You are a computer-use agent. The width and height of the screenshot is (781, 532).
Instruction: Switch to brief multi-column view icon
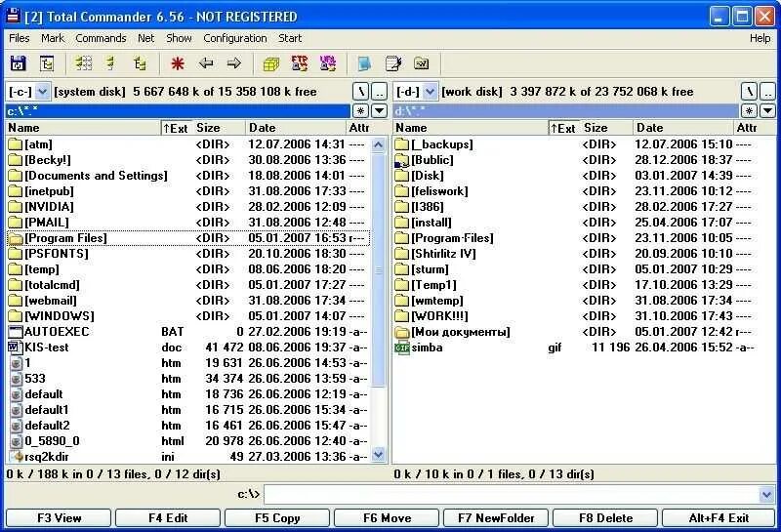84,63
